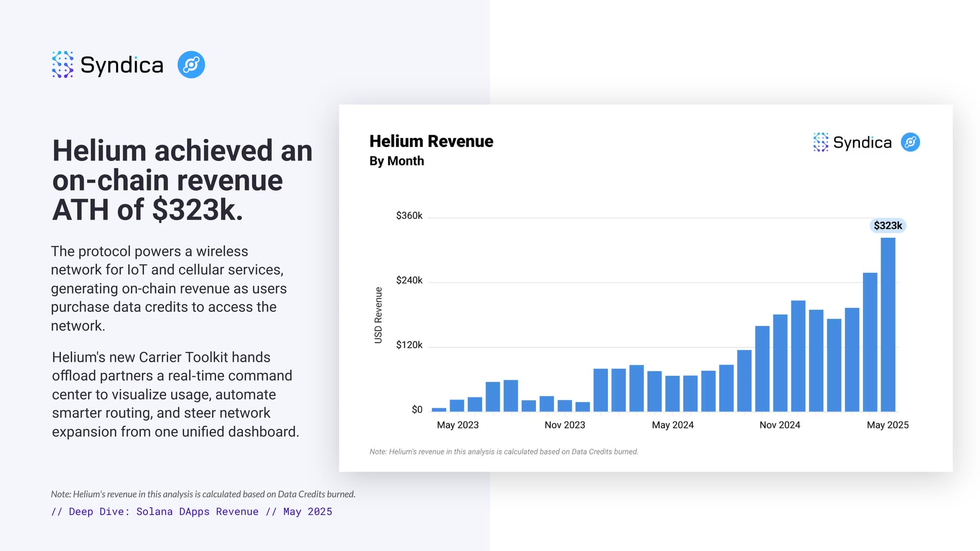This screenshot has height=551, width=980.
Task: Click the paragraph about Helium's new Carrier Toolkit
Action: [175, 394]
